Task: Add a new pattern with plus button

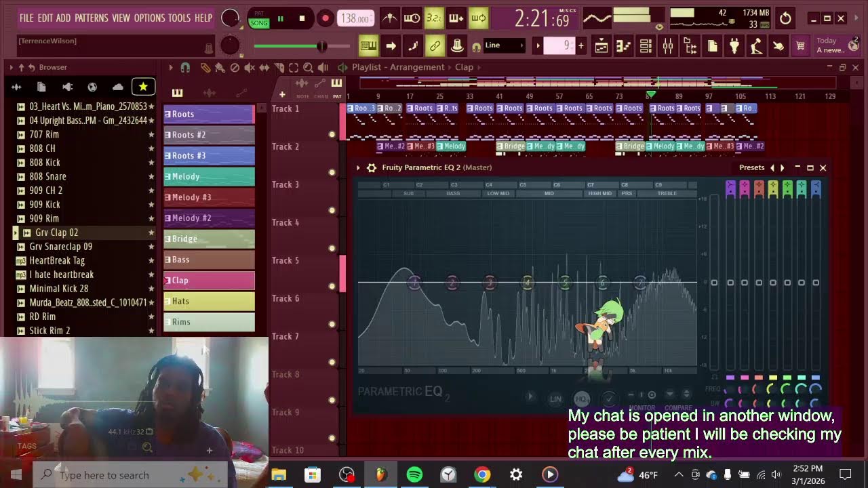Action: (x=580, y=46)
